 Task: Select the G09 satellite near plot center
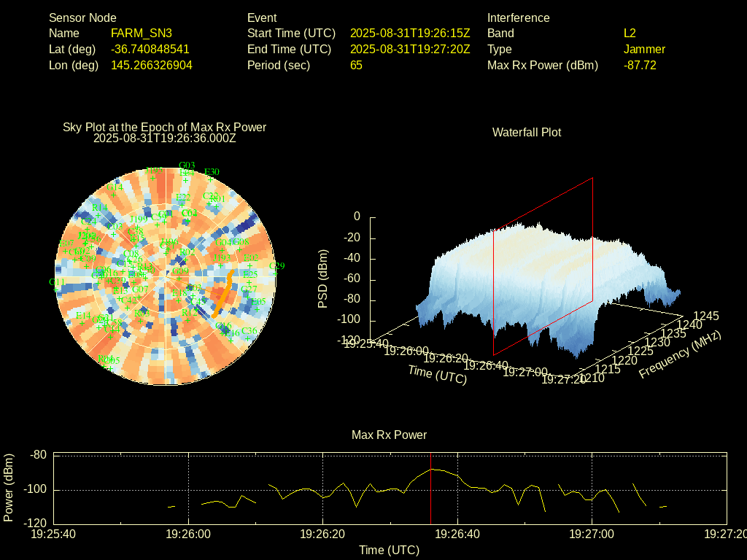coord(179,276)
